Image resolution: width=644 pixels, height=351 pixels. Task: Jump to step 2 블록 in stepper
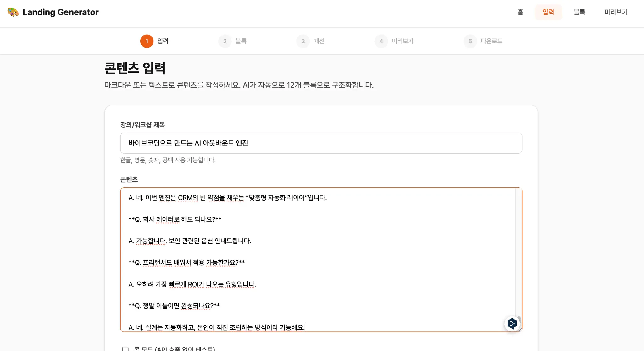click(x=232, y=41)
